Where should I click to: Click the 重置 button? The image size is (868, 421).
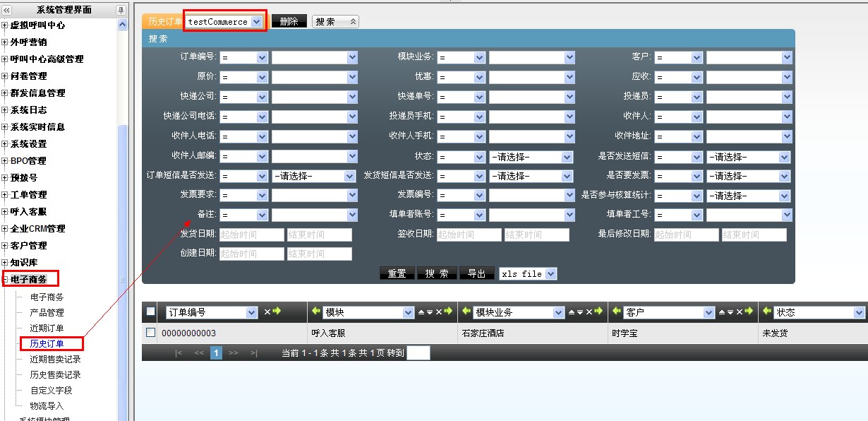click(x=397, y=273)
